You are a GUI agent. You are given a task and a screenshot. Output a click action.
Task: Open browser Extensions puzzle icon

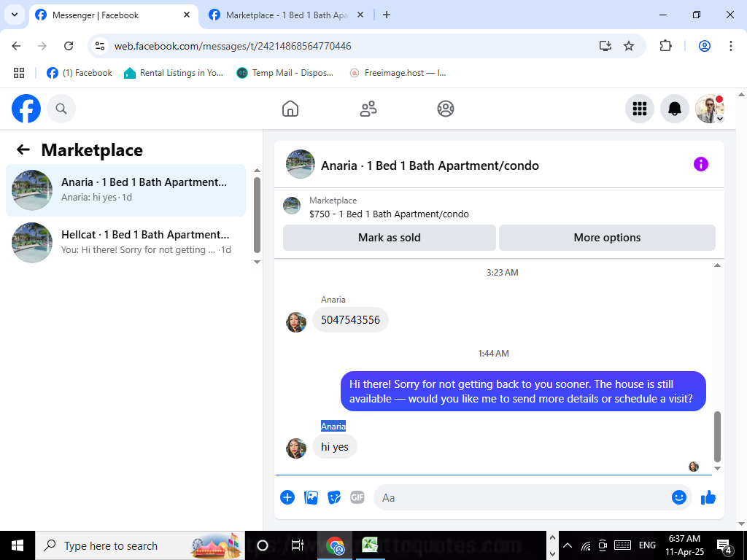(665, 46)
